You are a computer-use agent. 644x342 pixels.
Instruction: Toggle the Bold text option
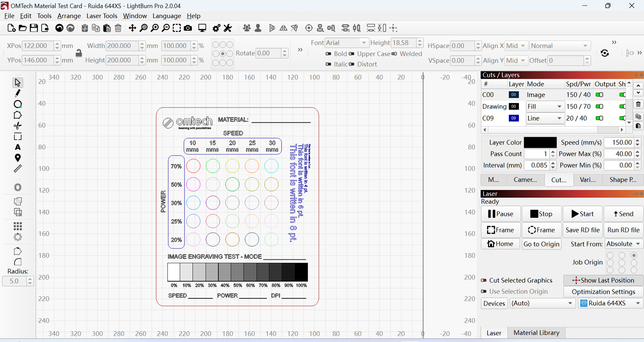pyautogui.click(x=328, y=54)
